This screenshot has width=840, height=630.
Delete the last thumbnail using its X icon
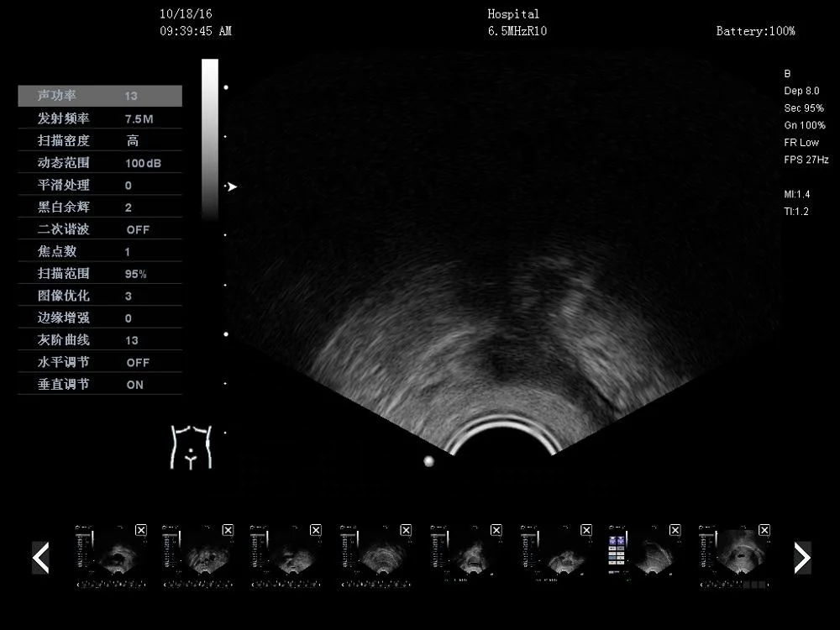pyautogui.click(x=763, y=530)
